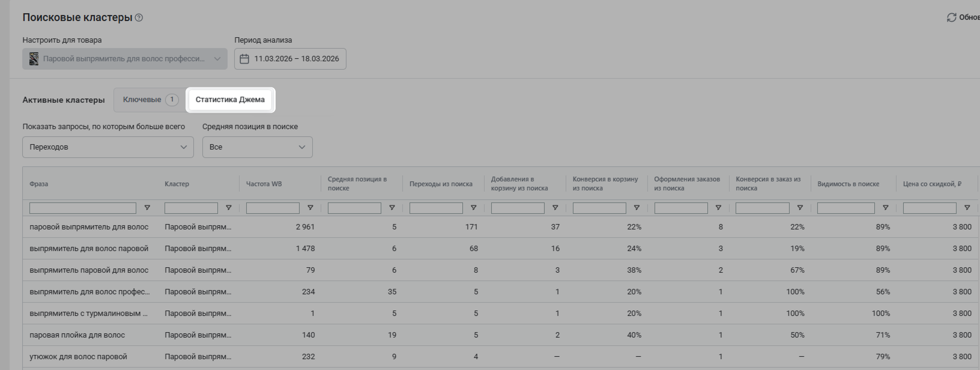Open filter for Оформления заказов column
Image resolution: width=980 pixels, height=370 pixels.
point(718,208)
